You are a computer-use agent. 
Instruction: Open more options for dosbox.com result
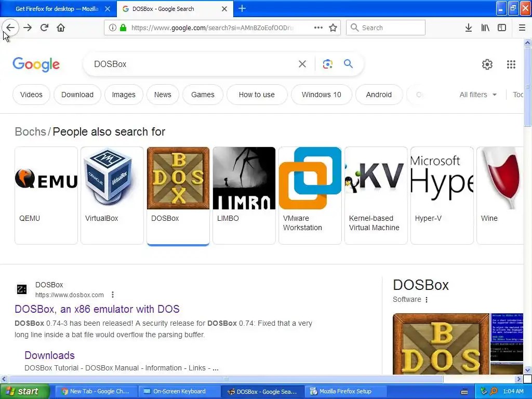pyautogui.click(x=113, y=295)
